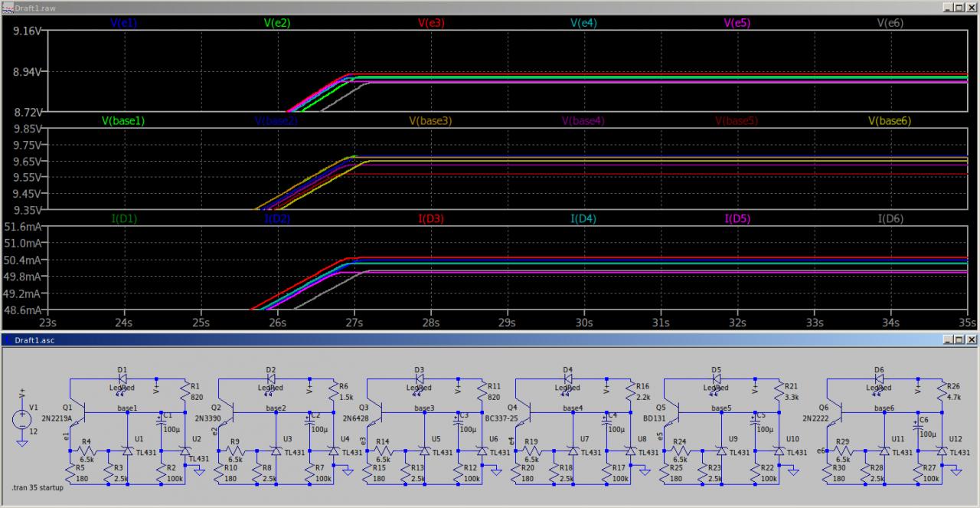The image size is (980, 508).
Task: Close the Draft1.asc schematic window
Action: tap(971, 339)
